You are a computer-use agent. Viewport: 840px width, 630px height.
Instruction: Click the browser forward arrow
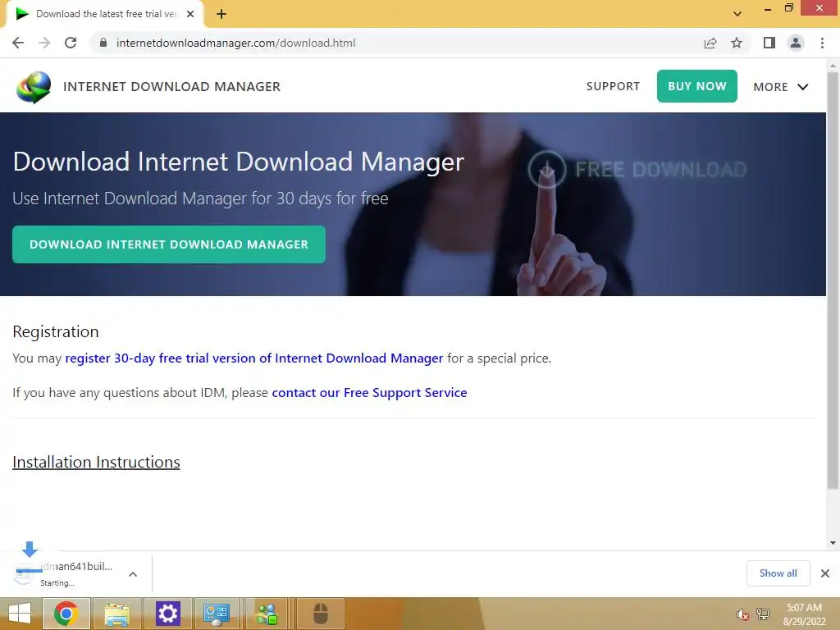click(x=44, y=43)
